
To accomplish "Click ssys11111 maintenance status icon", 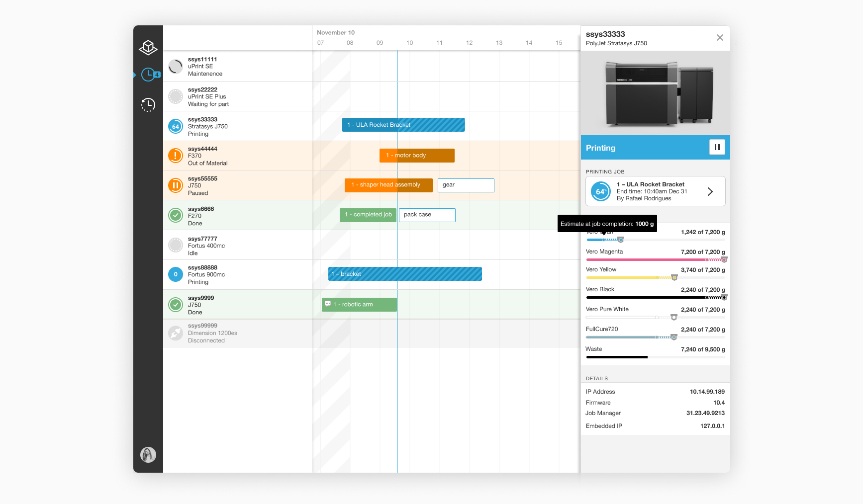I will pyautogui.click(x=176, y=67).
